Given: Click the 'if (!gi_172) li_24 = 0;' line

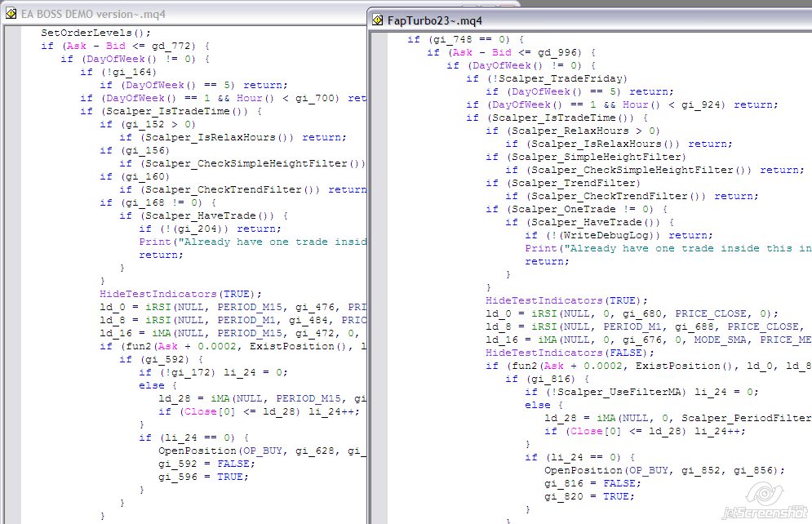Looking at the screenshot, I should pos(213,372).
